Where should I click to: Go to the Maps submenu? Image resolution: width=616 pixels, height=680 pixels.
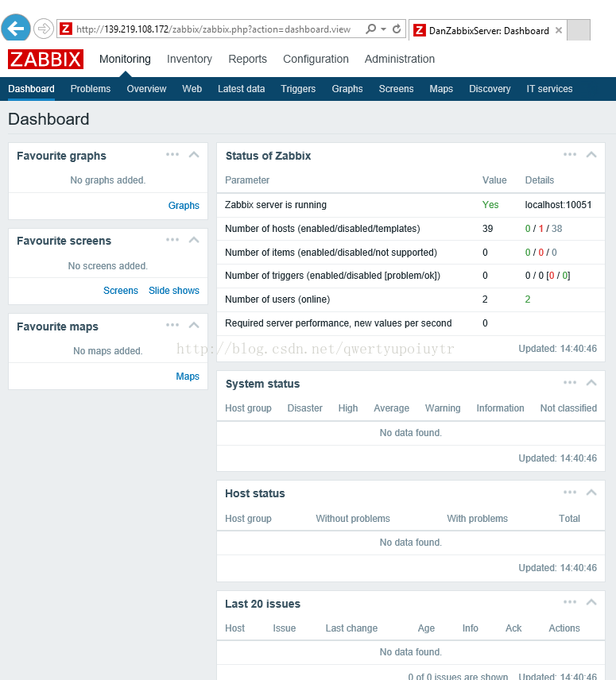(441, 89)
